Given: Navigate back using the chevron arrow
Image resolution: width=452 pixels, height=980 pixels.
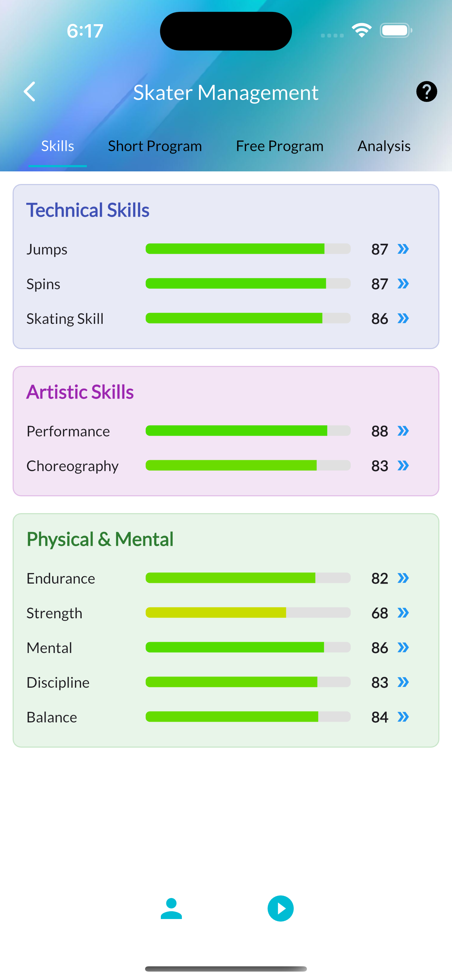Looking at the screenshot, I should (x=30, y=91).
